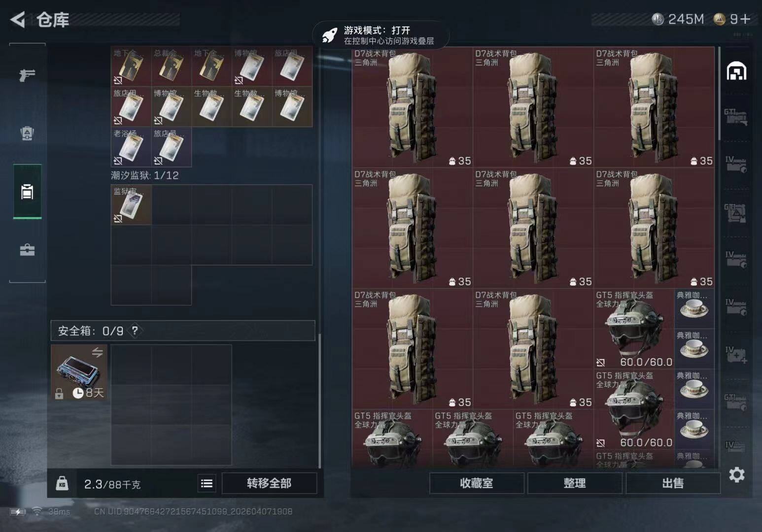The width and height of the screenshot is (762, 532).
Task: Select the top 典雅咖啡 cup item
Action: (x=694, y=309)
